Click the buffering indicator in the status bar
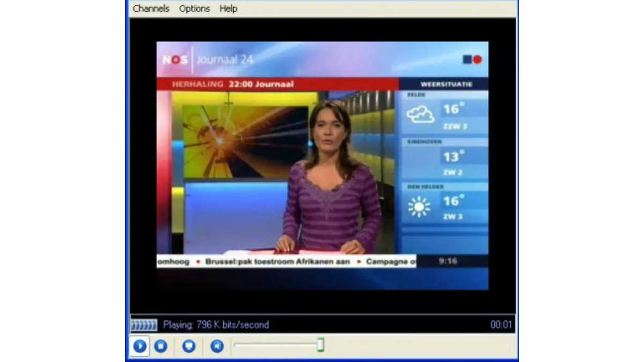This screenshot has width=644, height=362. point(143,324)
